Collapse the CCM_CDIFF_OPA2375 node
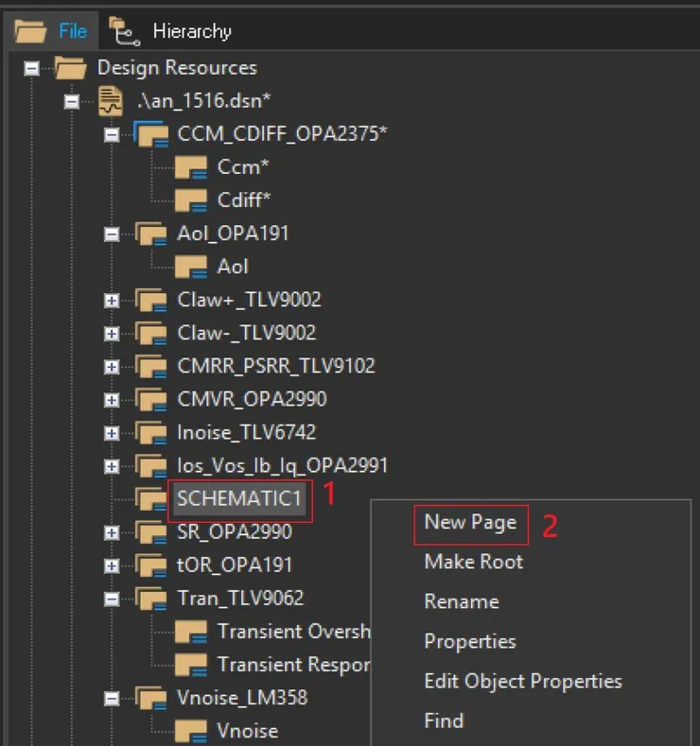700x746 pixels. point(112,134)
